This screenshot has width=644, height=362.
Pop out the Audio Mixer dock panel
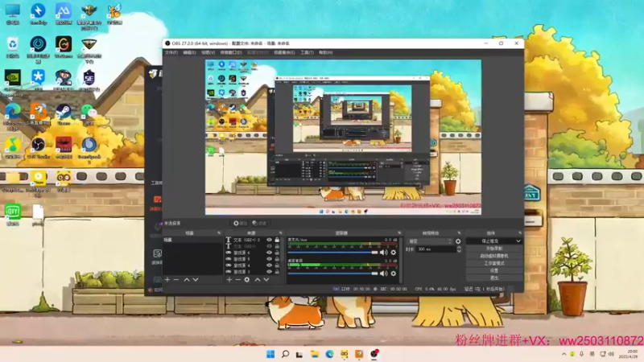[398, 233]
